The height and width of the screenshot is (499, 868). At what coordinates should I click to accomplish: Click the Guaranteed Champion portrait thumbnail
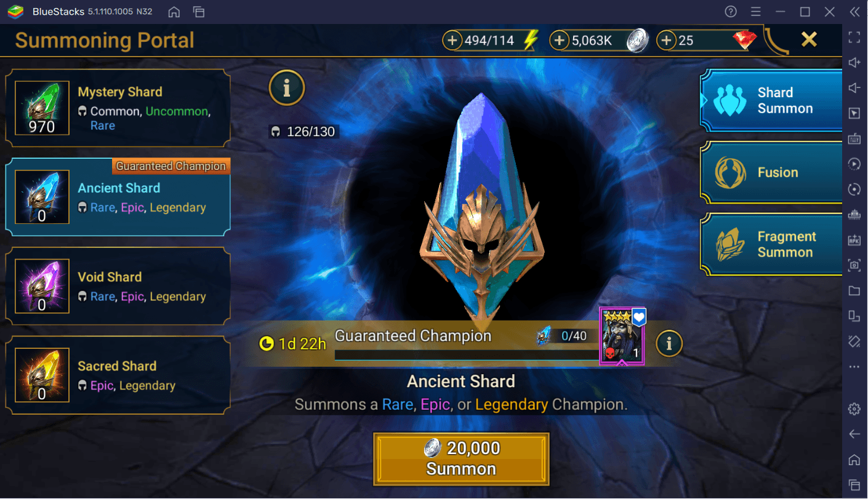tap(622, 337)
